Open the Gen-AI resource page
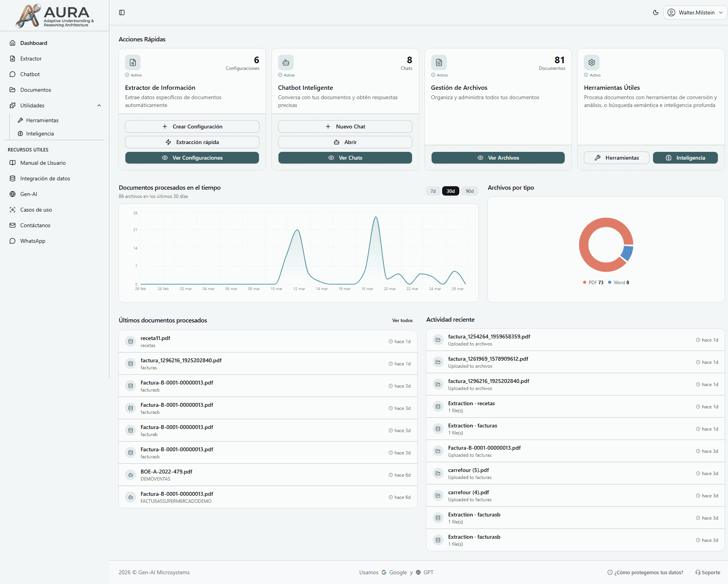Viewport: 728px width, 584px height. click(x=29, y=194)
